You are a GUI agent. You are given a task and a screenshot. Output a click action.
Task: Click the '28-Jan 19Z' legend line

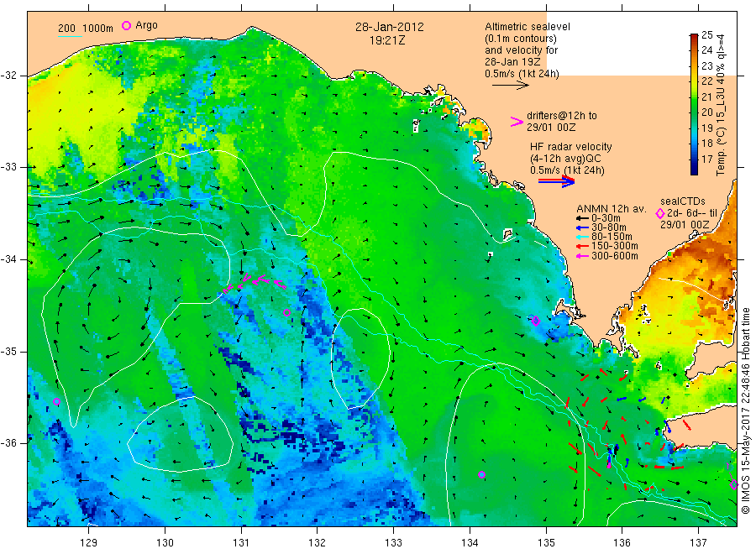[512, 61]
